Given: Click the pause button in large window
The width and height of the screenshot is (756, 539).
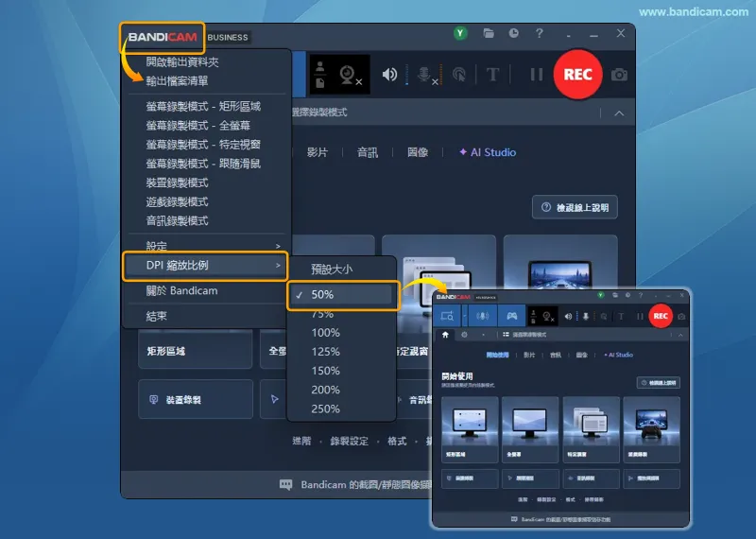Looking at the screenshot, I should pos(536,75).
